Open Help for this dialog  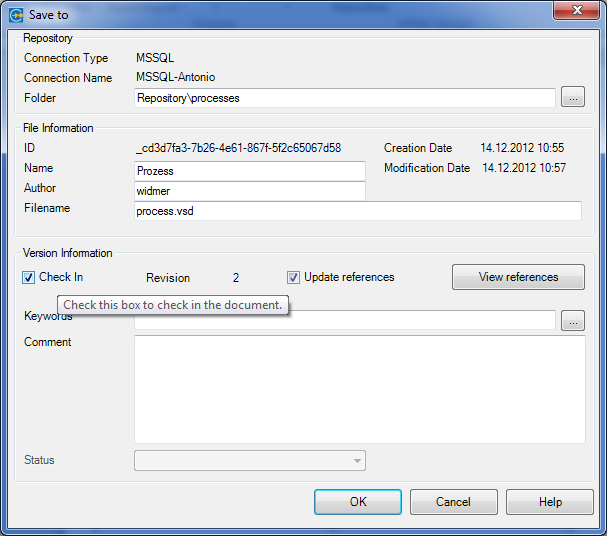(x=550, y=502)
